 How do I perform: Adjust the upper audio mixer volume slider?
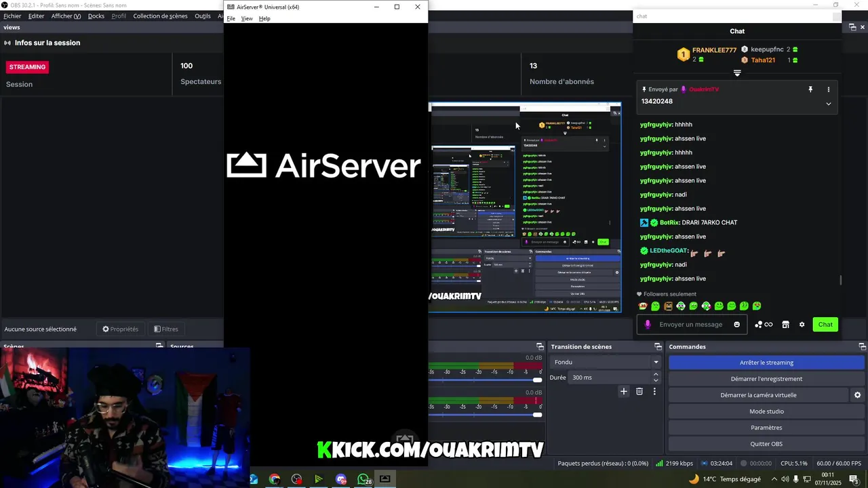(537, 380)
